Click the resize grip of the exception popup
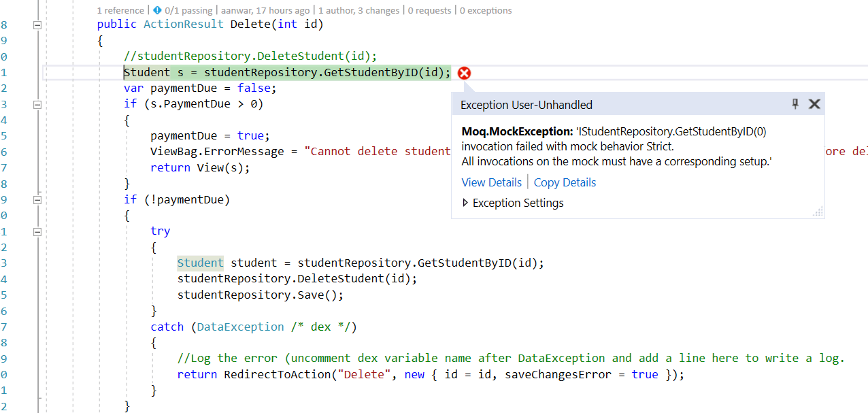 818,212
